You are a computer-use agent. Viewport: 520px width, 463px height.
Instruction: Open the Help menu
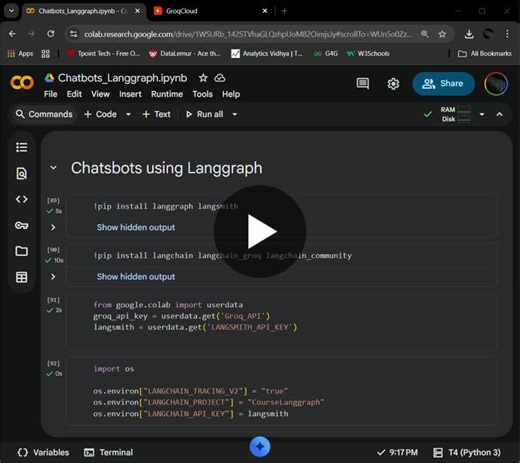[x=231, y=94]
